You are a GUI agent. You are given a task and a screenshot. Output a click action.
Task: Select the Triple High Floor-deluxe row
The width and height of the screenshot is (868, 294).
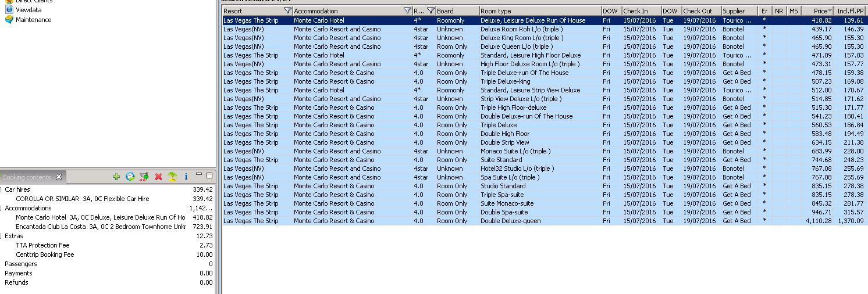pos(545,107)
